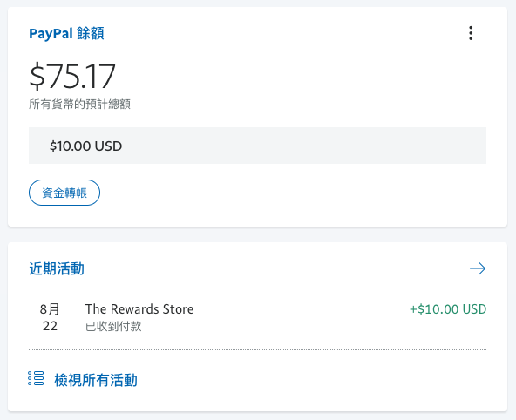The width and height of the screenshot is (516, 420).
Task: Click the 8月 month label
Action: point(50,309)
